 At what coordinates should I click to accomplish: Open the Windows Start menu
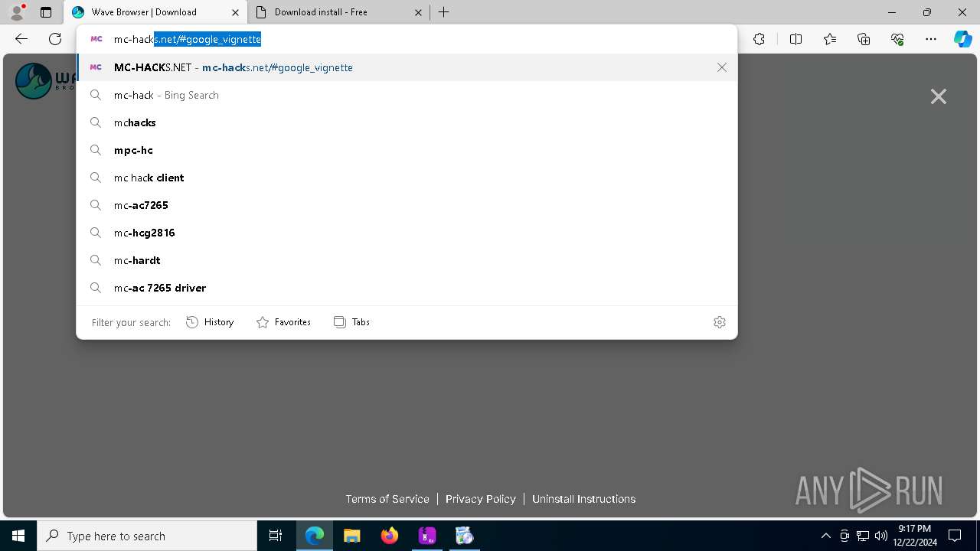18,536
